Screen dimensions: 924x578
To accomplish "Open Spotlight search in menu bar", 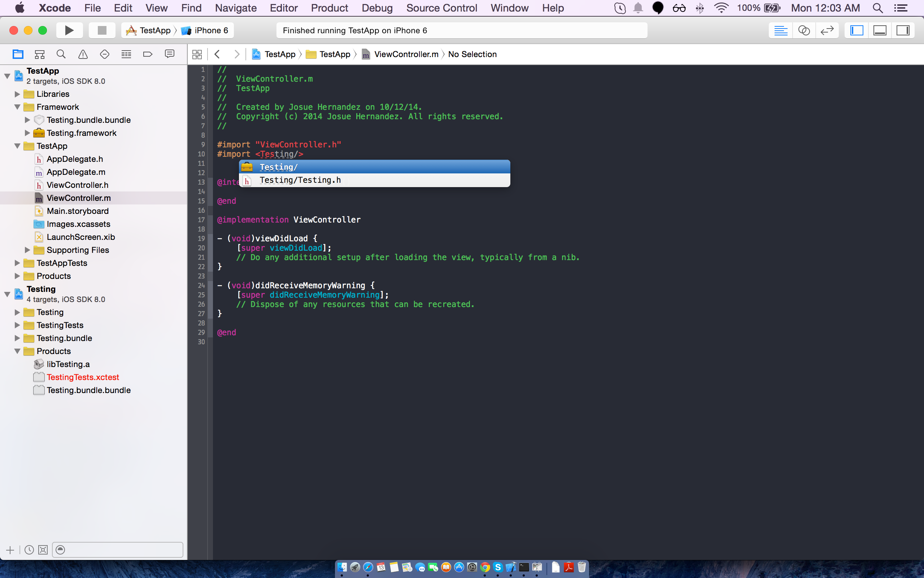I will coord(877,8).
